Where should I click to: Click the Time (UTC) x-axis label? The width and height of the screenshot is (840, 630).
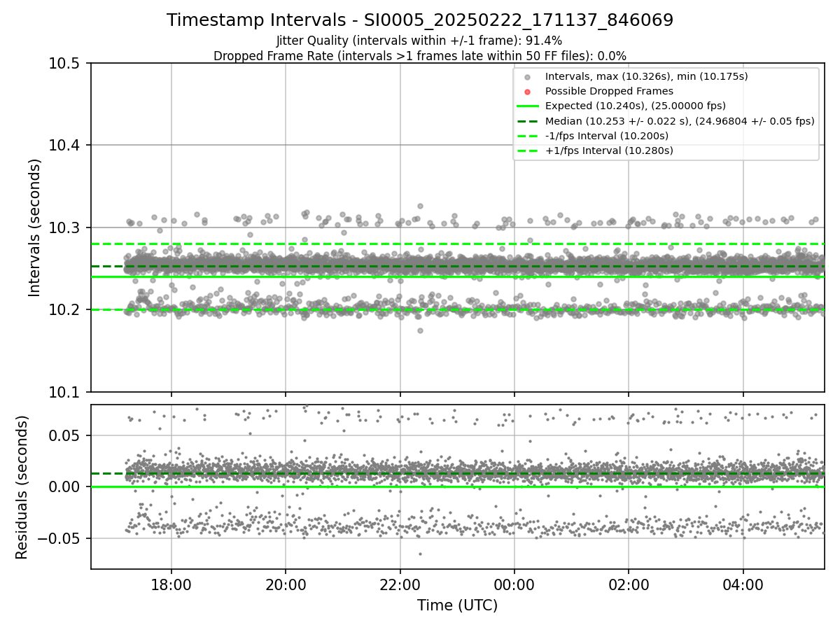[x=457, y=605]
